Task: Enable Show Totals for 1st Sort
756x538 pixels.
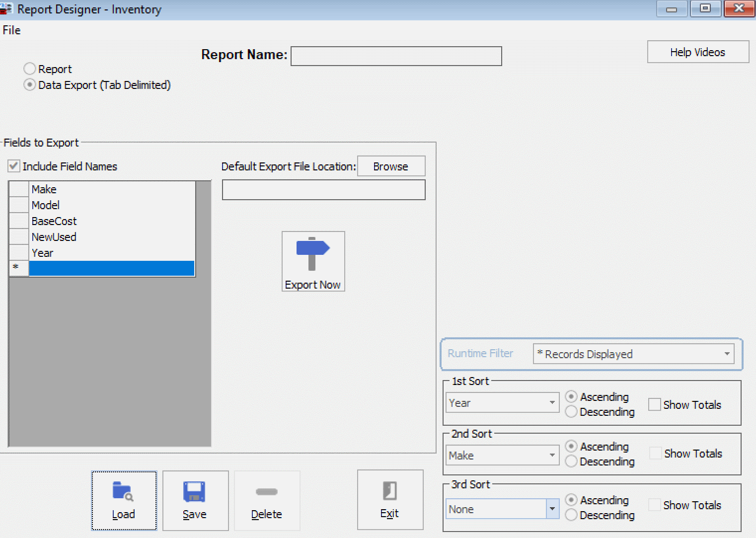Action: coord(655,404)
